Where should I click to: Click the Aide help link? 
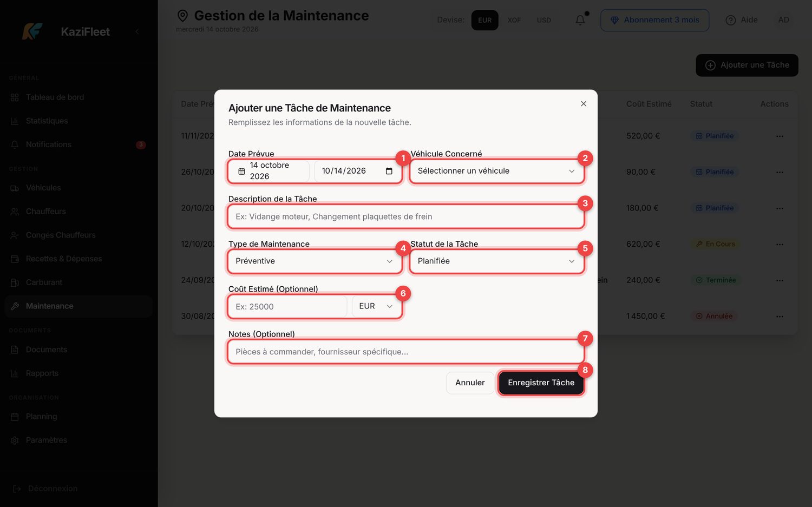coord(742,20)
